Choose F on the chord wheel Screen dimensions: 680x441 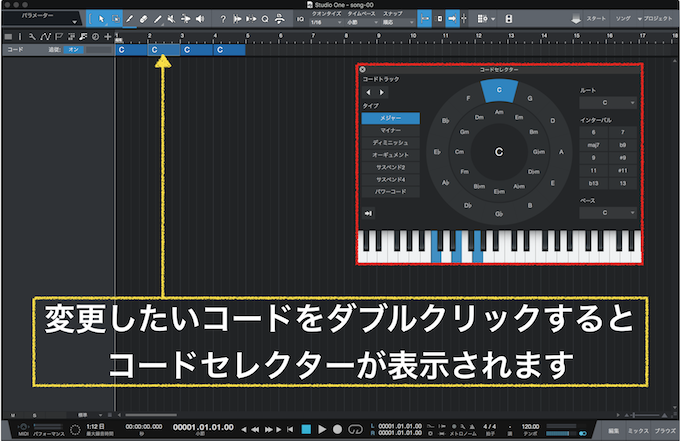[468, 98]
